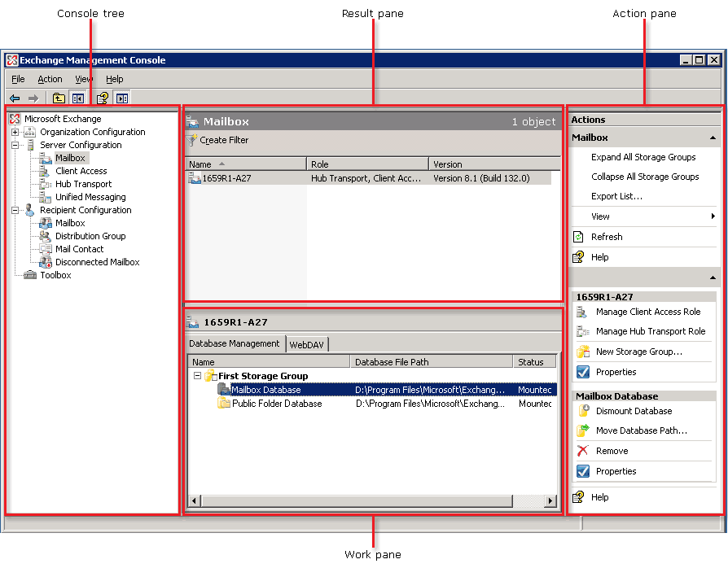The width and height of the screenshot is (728, 568).
Task: Click the Remove action with red X
Action: point(583,451)
